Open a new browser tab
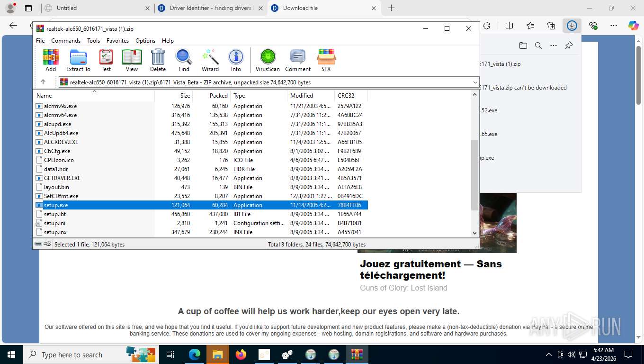Screen dimensions: 644x364 point(391,8)
